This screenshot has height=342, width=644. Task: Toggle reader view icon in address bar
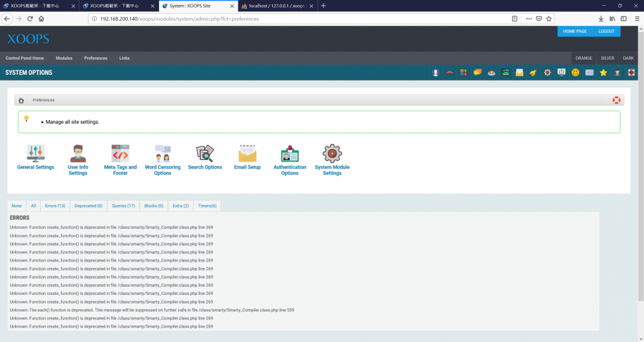point(514,19)
